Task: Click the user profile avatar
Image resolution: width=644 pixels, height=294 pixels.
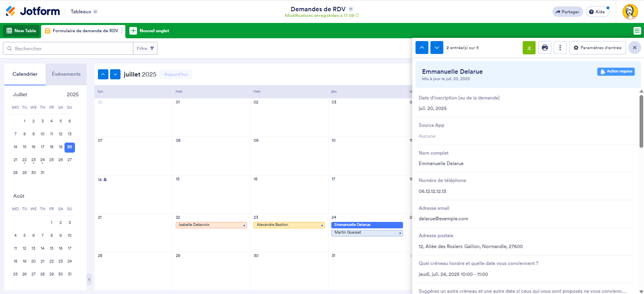Action: [630, 12]
